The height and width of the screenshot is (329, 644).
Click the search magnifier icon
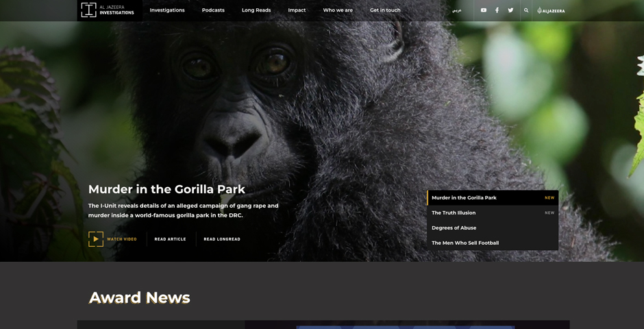click(x=526, y=10)
